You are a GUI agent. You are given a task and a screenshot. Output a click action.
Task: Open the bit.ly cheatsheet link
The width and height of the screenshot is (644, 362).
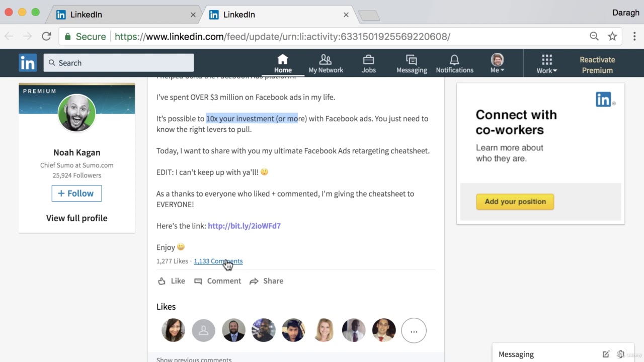pyautogui.click(x=244, y=226)
